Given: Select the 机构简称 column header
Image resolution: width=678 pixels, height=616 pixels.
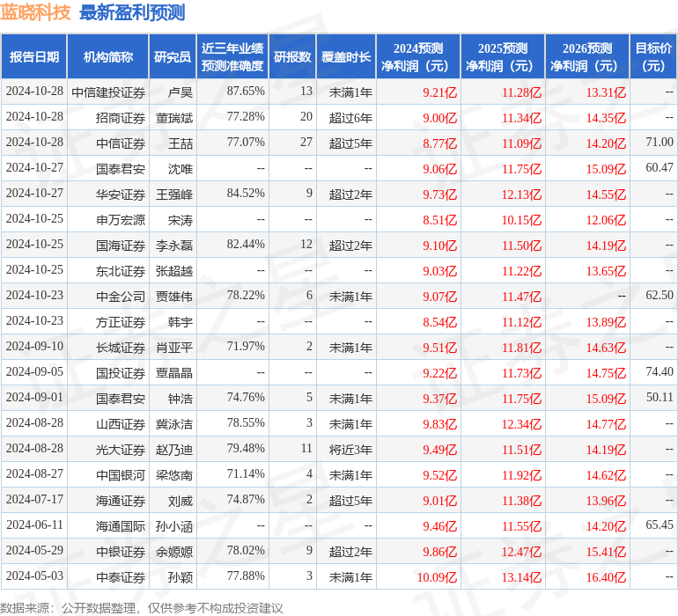Looking at the screenshot, I should (108, 56).
